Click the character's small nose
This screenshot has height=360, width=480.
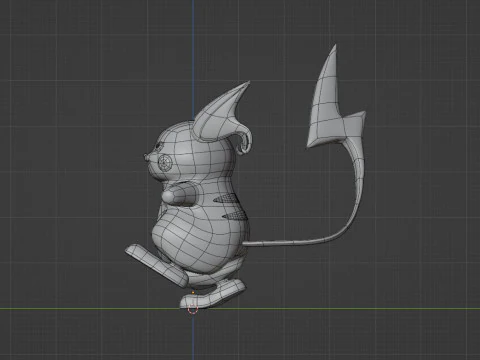(x=147, y=157)
